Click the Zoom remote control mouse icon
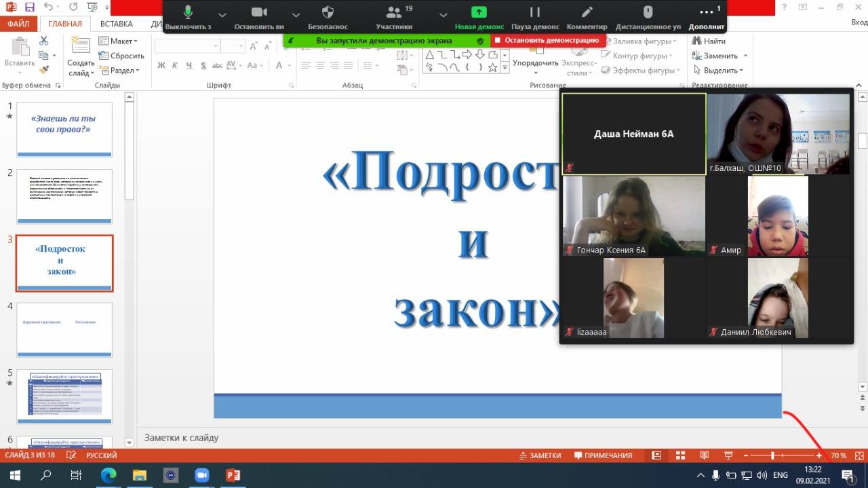Image resolution: width=868 pixels, height=488 pixels. tap(648, 13)
